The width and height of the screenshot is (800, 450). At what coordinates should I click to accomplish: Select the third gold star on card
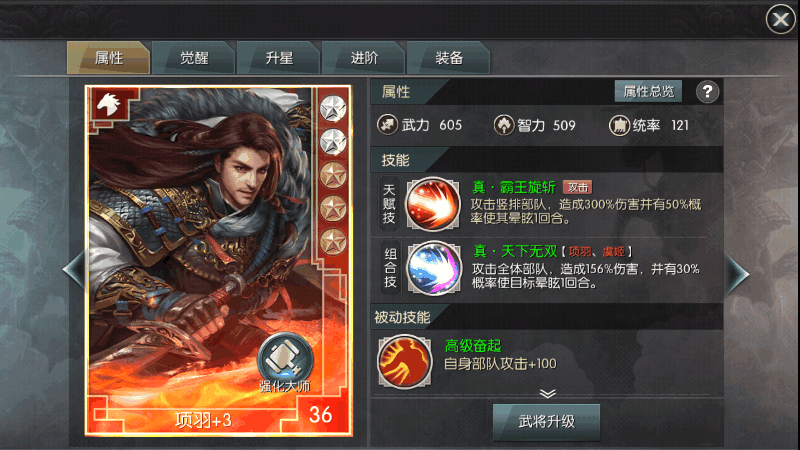(333, 175)
